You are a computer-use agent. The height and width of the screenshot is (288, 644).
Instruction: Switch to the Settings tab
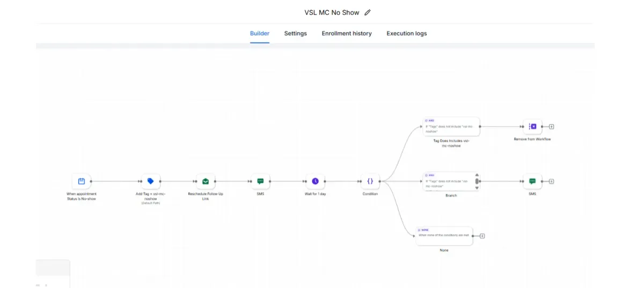296,33
